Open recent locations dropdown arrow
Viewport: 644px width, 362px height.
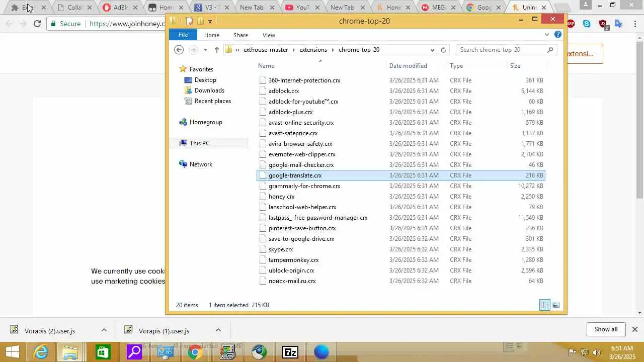click(205, 50)
